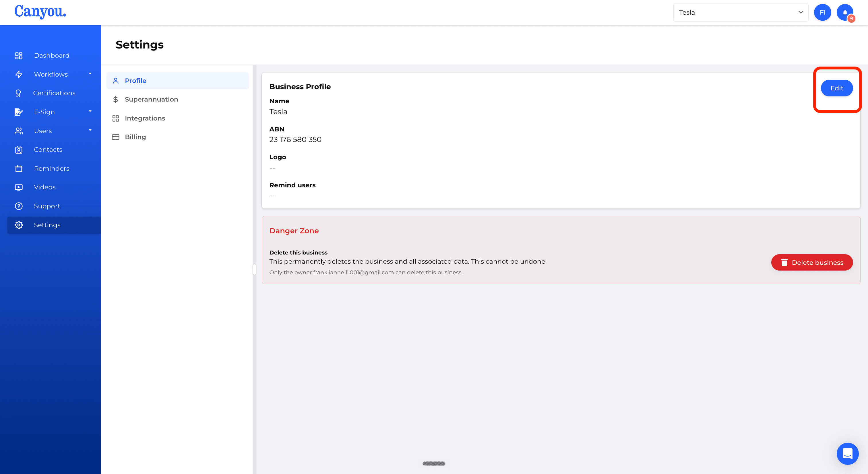Click the business name value Tesla
Image resolution: width=868 pixels, height=474 pixels.
278,112
